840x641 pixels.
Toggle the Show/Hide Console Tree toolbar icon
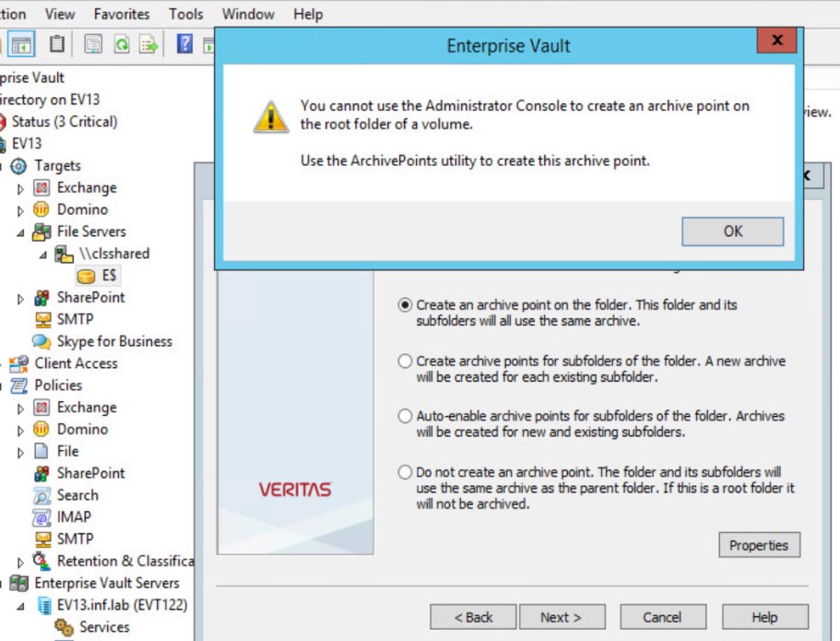coord(22,44)
